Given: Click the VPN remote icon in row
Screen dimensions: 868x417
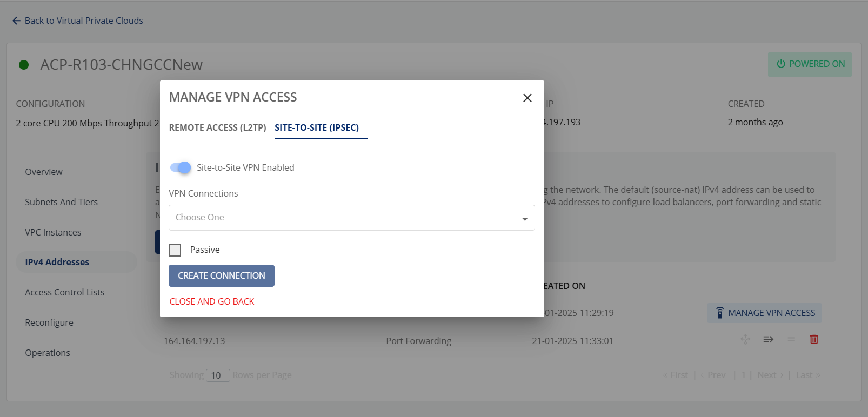Looking at the screenshot, I should pos(720,313).
